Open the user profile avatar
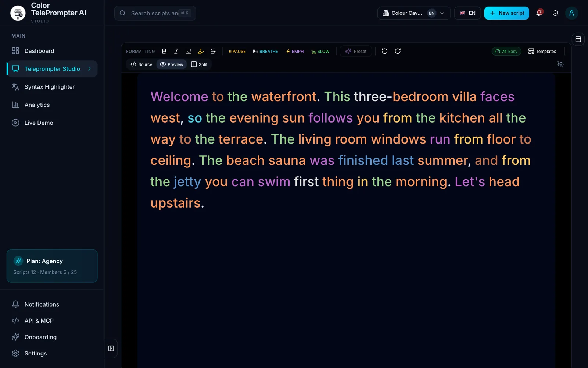588x368 pixels. pos(571,13)
